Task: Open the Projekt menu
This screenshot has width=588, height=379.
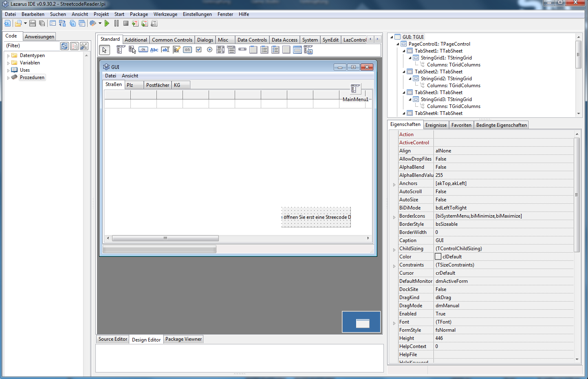Action: [x=101, y=14]
